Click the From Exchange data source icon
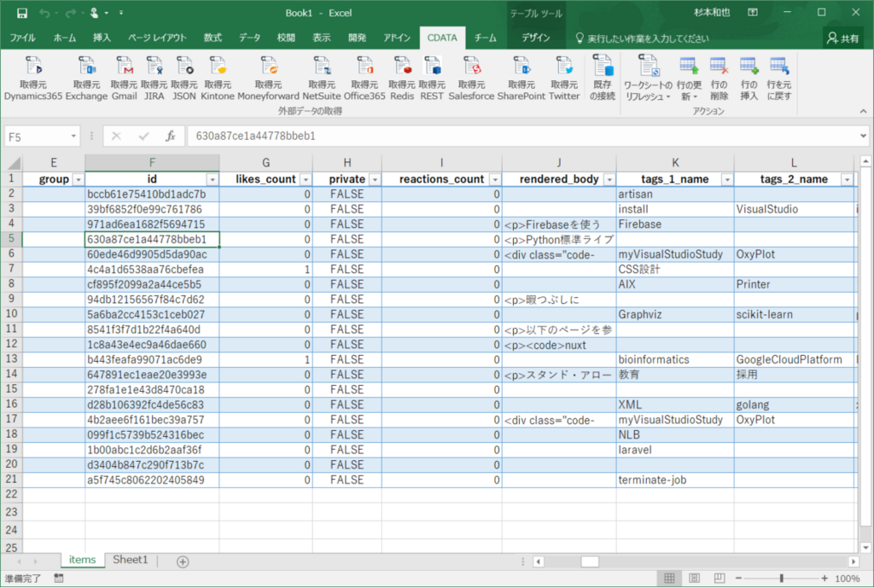 click(x=86, y=78)
